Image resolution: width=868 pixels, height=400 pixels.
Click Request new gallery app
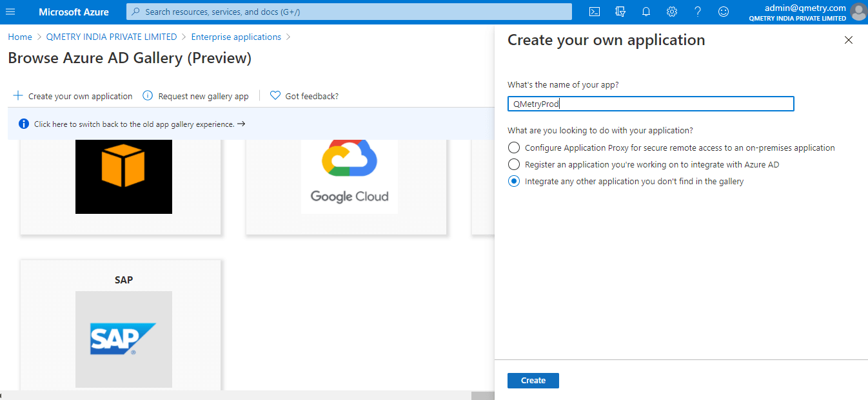pyautogui.click(x=195, y=96)
